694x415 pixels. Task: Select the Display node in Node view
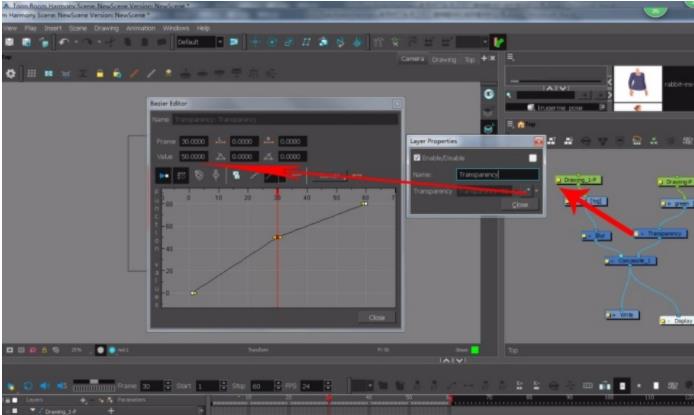click(677, 320)
